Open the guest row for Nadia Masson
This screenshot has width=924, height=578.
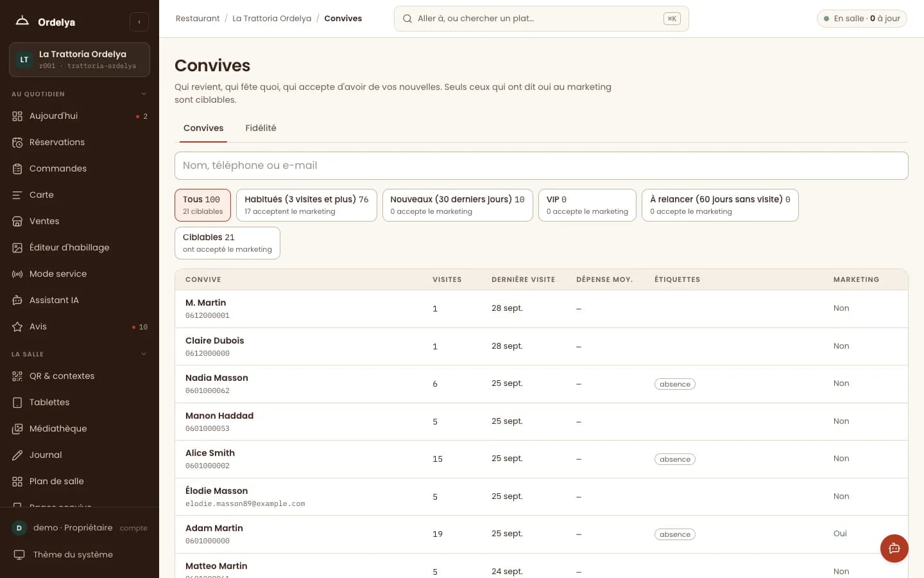541,384
